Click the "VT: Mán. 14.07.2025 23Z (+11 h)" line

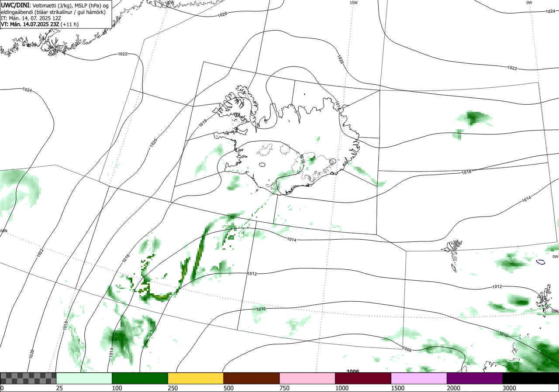point(40,24)
